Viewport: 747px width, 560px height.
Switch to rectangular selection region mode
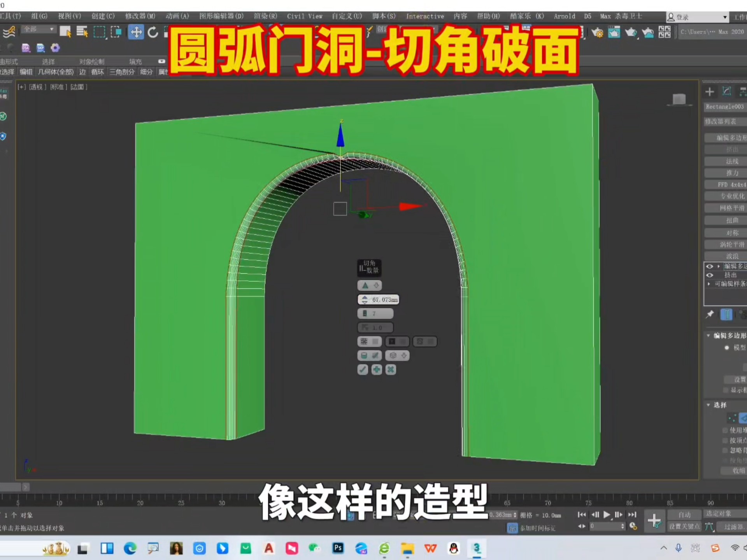click(x=100, y=32)
